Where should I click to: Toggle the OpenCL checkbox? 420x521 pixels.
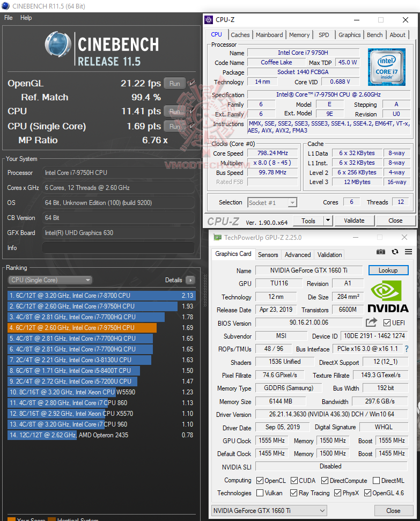260,480
